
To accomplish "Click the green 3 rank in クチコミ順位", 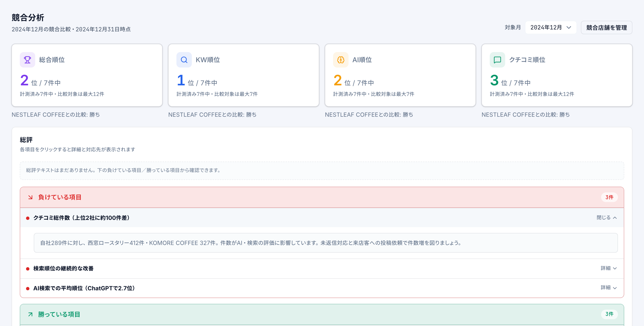I will [x=494, y=80].
